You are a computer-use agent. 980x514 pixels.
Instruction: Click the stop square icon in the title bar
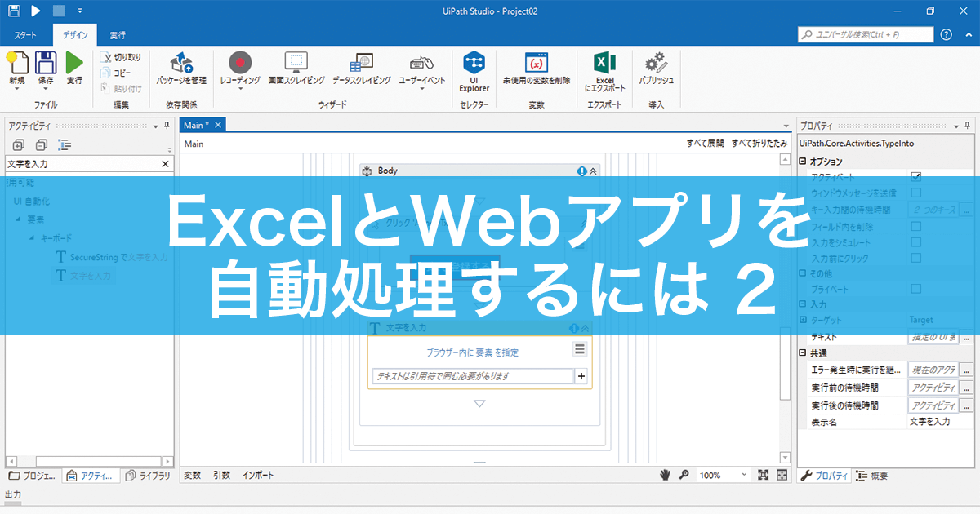coord(58,11)
